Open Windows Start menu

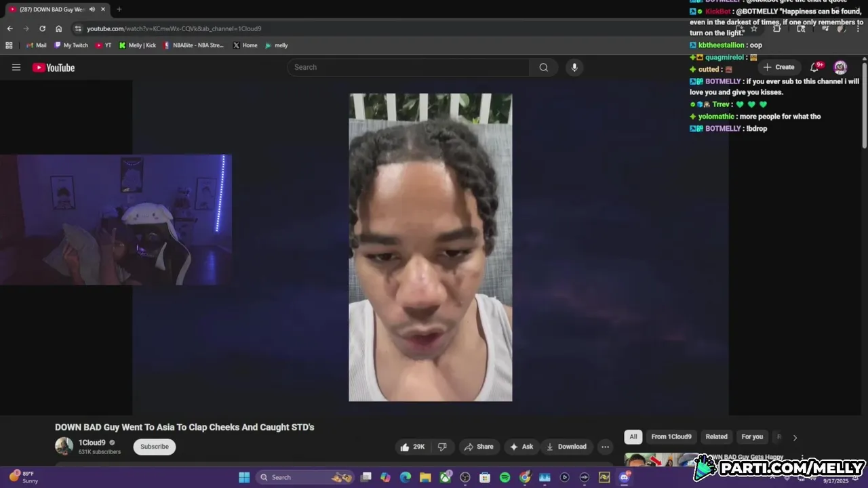(244, 477)
